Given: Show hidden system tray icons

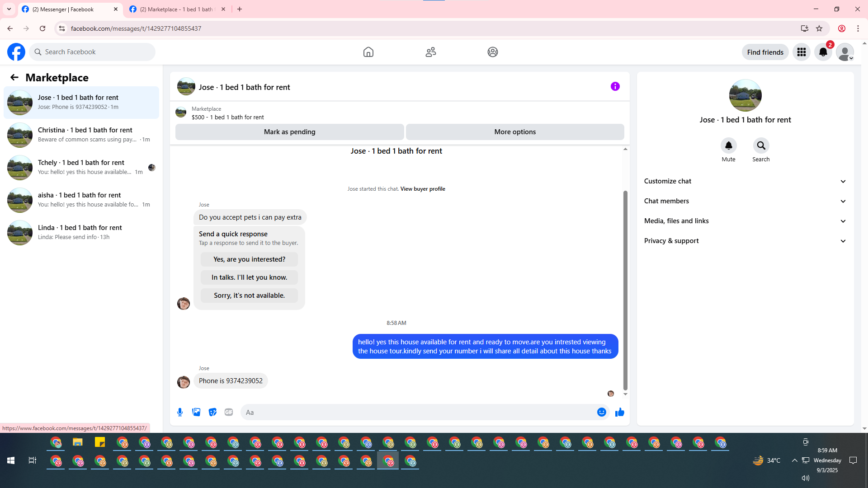Looking at the screenshot, I should [x=795, y=460].
